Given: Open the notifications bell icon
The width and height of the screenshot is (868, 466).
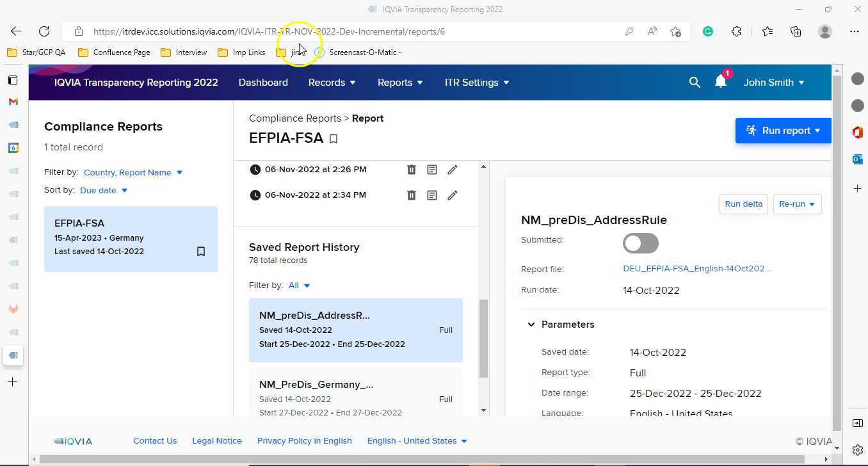Looking at the screenshot, I should tap(721, 82).
